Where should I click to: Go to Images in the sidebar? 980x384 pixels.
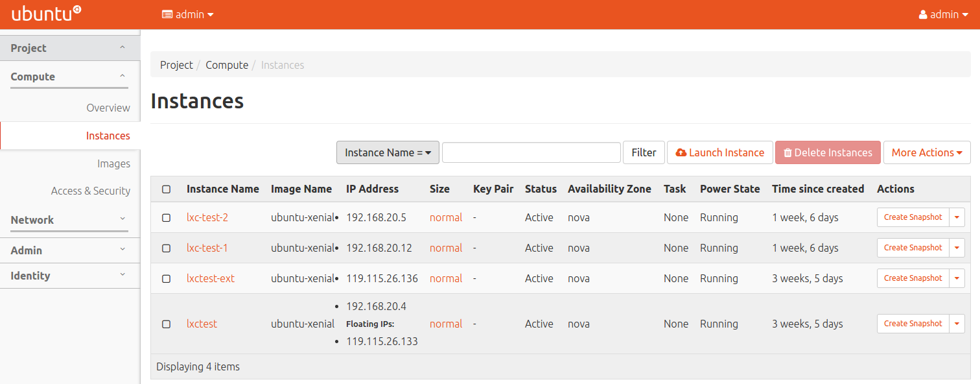coord(113,163)
